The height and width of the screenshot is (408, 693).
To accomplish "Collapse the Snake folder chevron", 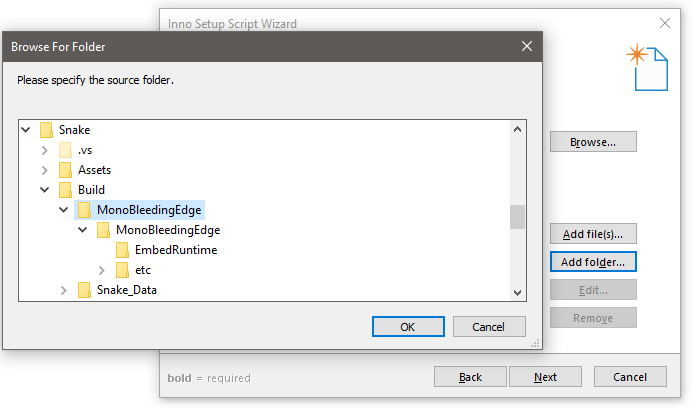I will 26,130.
